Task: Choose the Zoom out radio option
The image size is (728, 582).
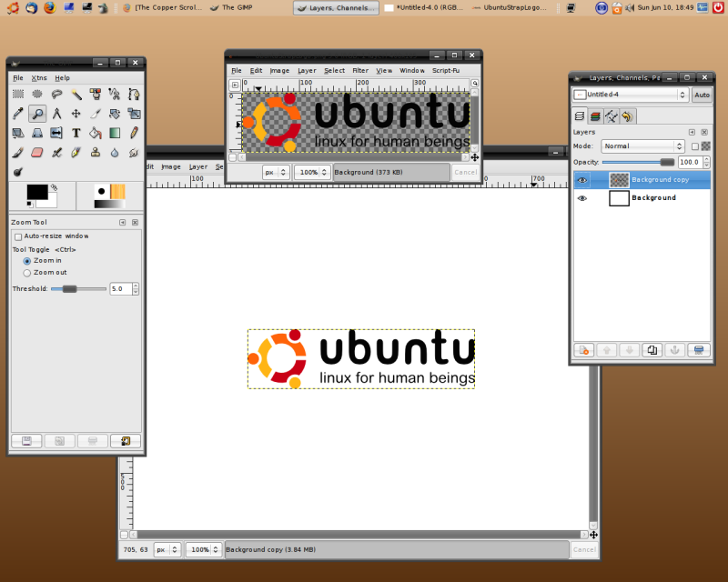Action: (27, 273)
